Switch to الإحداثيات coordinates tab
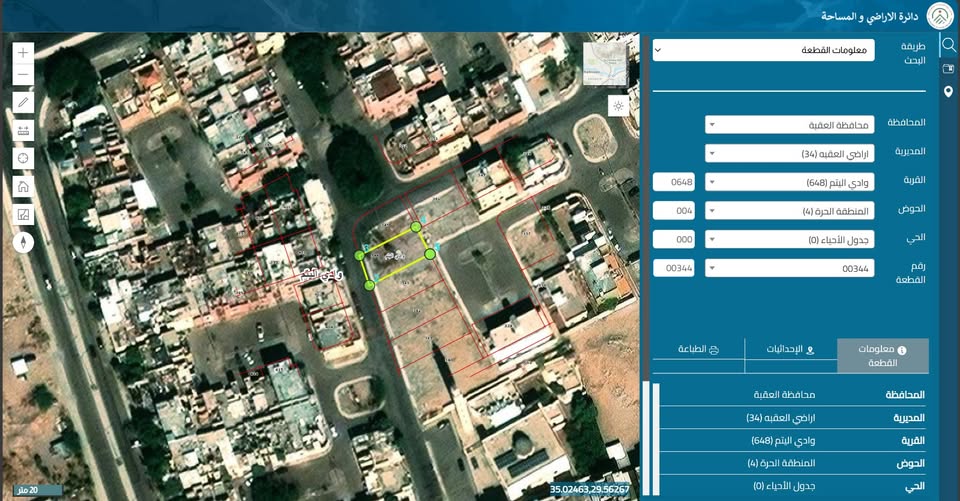960x501 pixels. click(790, 349)
